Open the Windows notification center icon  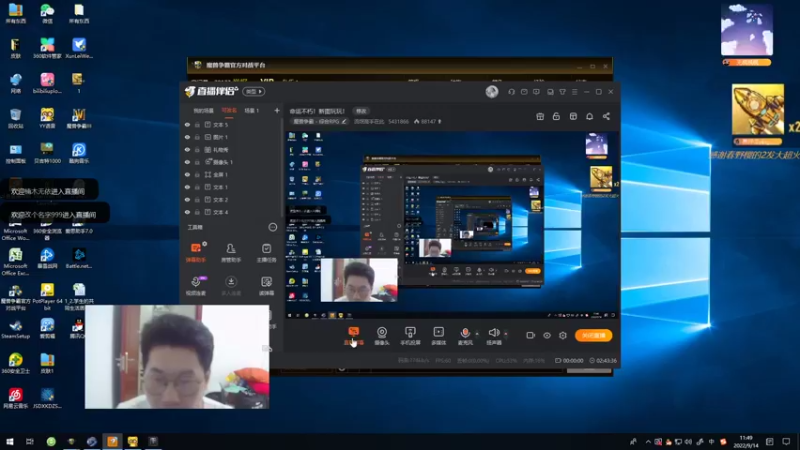[x=786, y=442]
